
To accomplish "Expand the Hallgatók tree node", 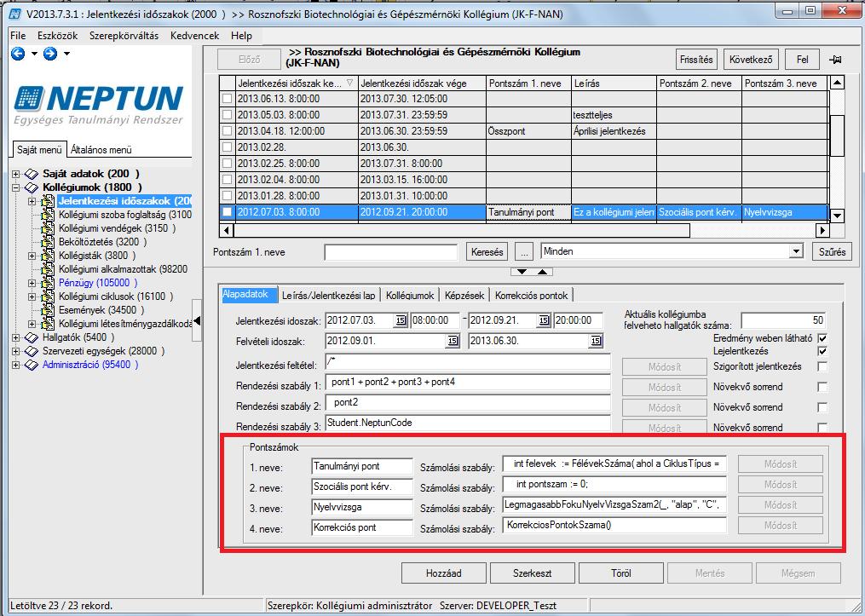I will (16, 337).
